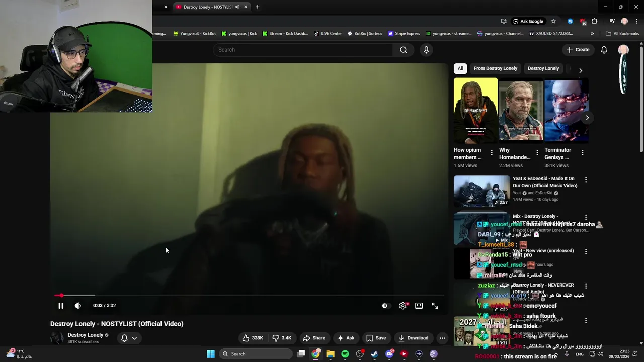Open Steam from the taskbar

(x=374, y=354)
